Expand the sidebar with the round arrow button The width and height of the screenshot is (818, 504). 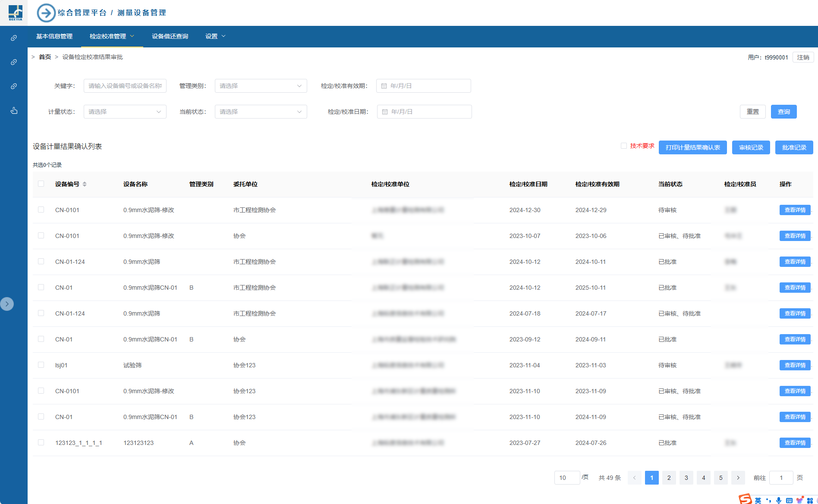click(x=7, y=304)
